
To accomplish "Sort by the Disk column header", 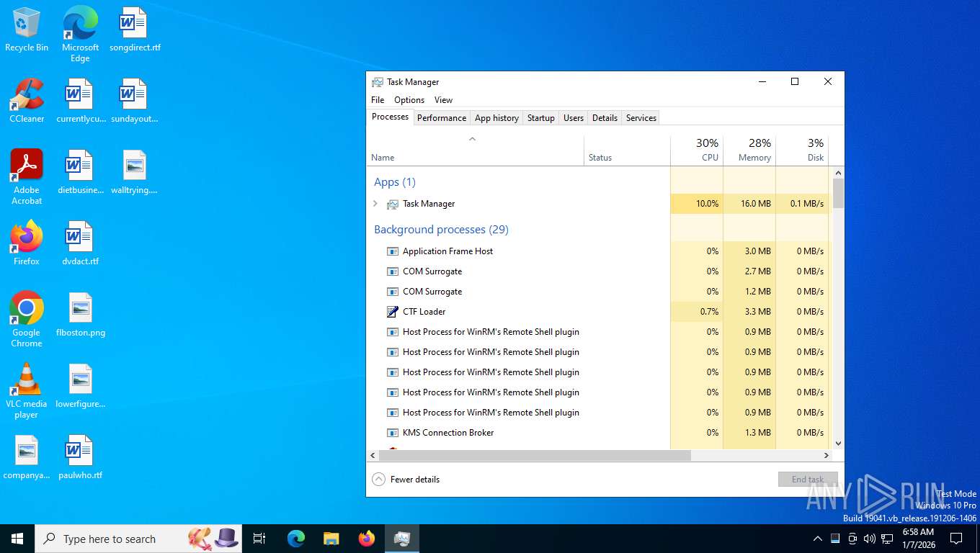I will pyautogui.click(x=802, y=150).
